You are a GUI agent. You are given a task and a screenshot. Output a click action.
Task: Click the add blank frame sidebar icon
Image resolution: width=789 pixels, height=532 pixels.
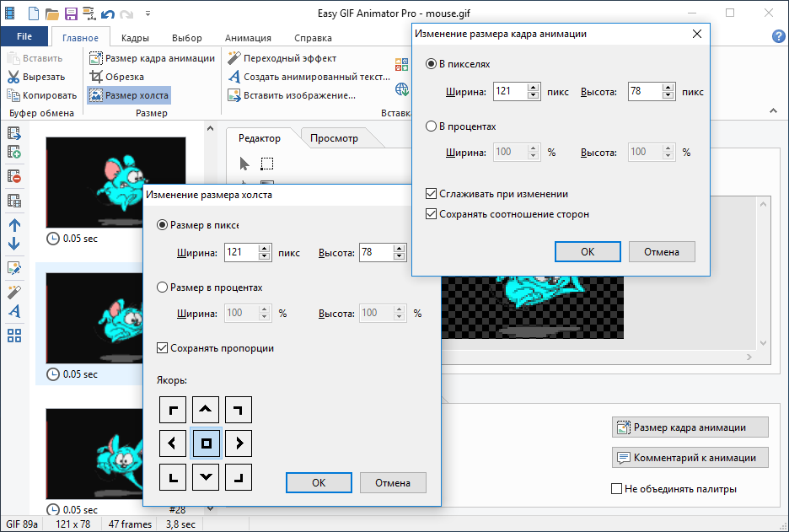tap(14, 152)
